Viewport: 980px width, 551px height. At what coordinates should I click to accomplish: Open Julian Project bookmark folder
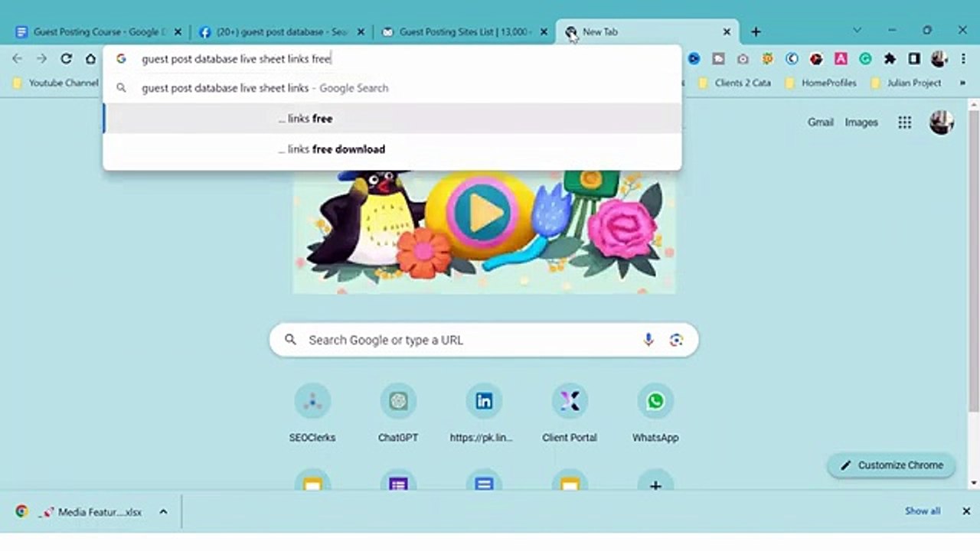pos(906,83)
